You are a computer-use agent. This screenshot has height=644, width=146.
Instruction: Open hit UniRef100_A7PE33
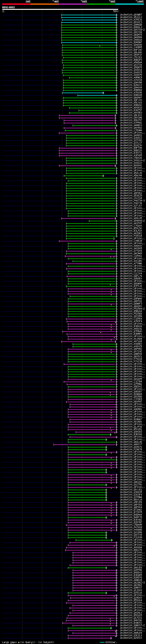(131, 20)
